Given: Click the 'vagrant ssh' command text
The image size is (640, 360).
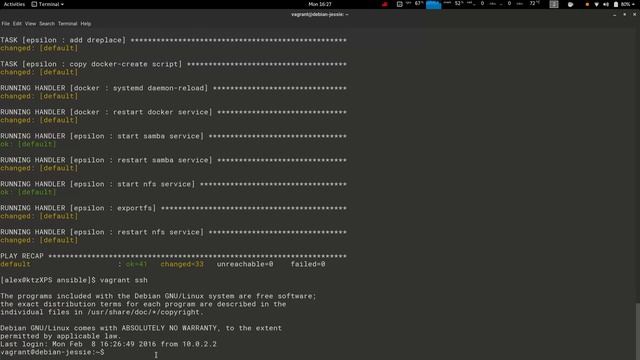Looking at the screenshot, I should click(124, 280).
